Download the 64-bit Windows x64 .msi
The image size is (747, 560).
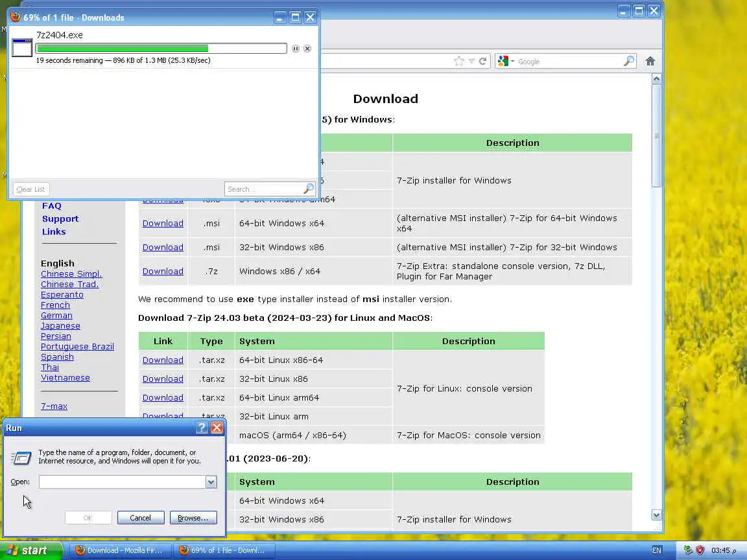pos(163,224)
